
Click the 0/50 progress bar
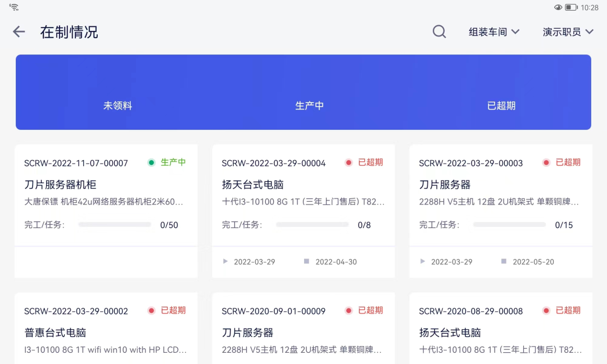(115, 224)
